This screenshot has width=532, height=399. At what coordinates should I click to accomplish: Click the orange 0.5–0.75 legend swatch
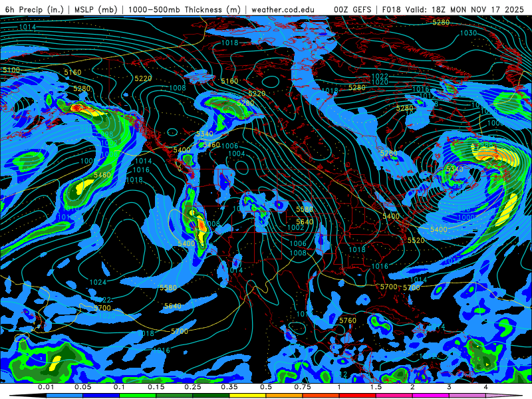[x=285, y=396]
